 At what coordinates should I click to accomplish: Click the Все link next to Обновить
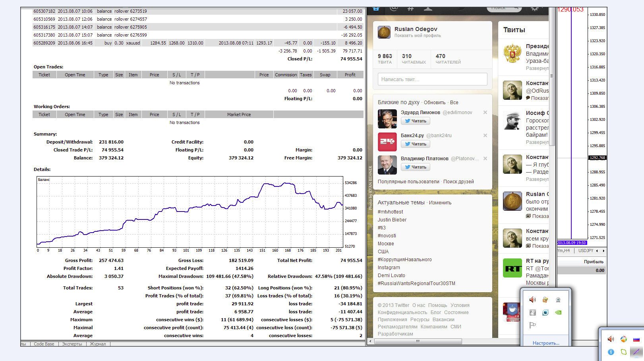click(454, 103)
